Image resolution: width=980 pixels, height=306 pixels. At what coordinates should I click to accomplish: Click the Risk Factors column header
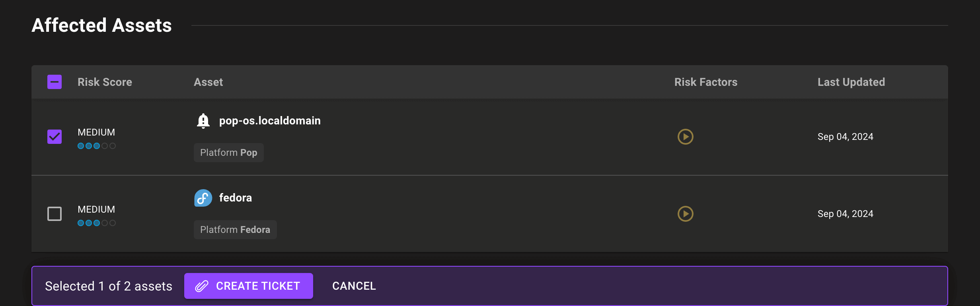(x=705, y=82)
